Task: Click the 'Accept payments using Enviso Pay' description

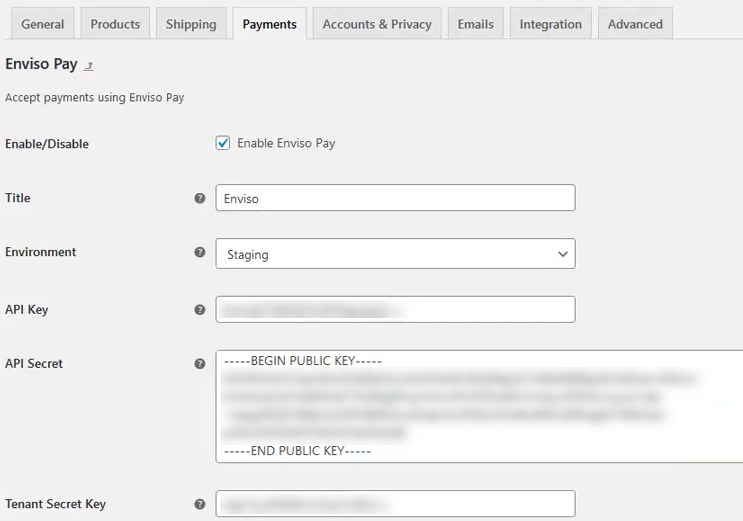Action: [95, 98]
